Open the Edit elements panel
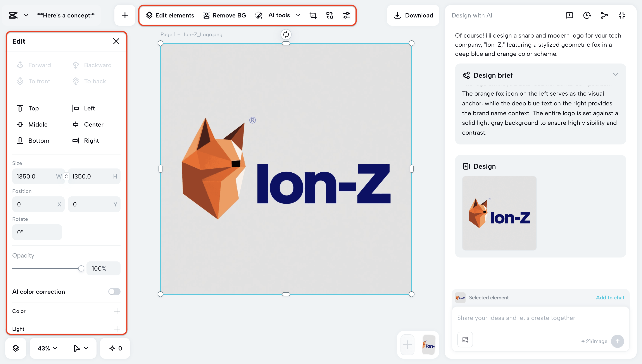The image size is (642, 364). (170, 15)
